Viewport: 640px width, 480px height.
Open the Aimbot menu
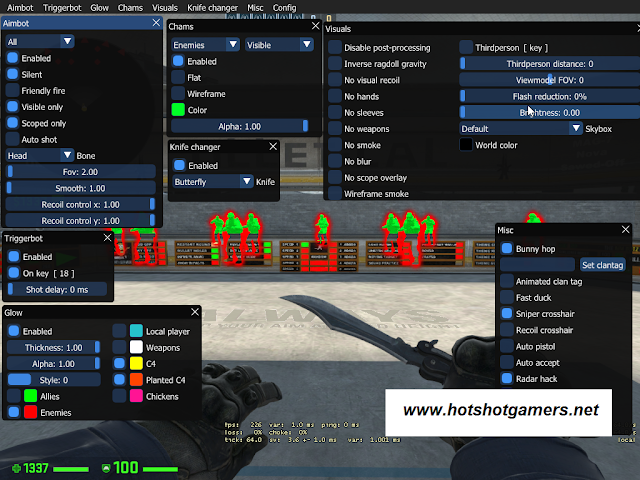click(x=20, y=8)
